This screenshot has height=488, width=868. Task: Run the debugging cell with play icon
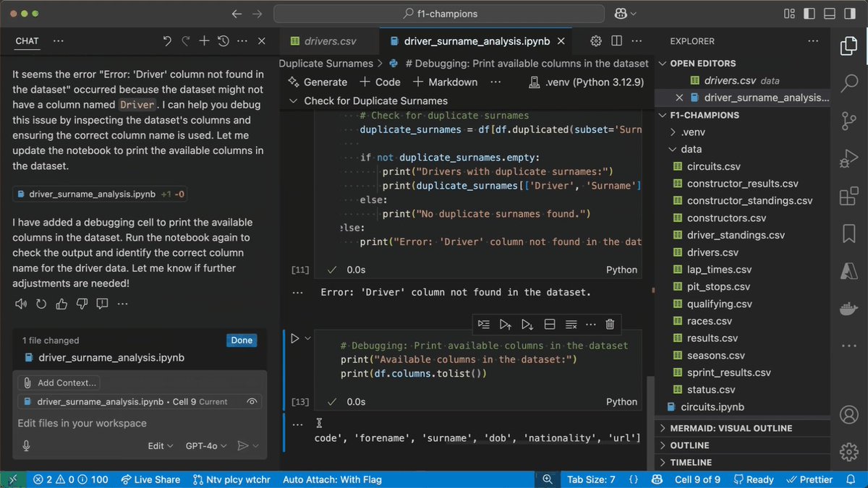tap(294, 338)
